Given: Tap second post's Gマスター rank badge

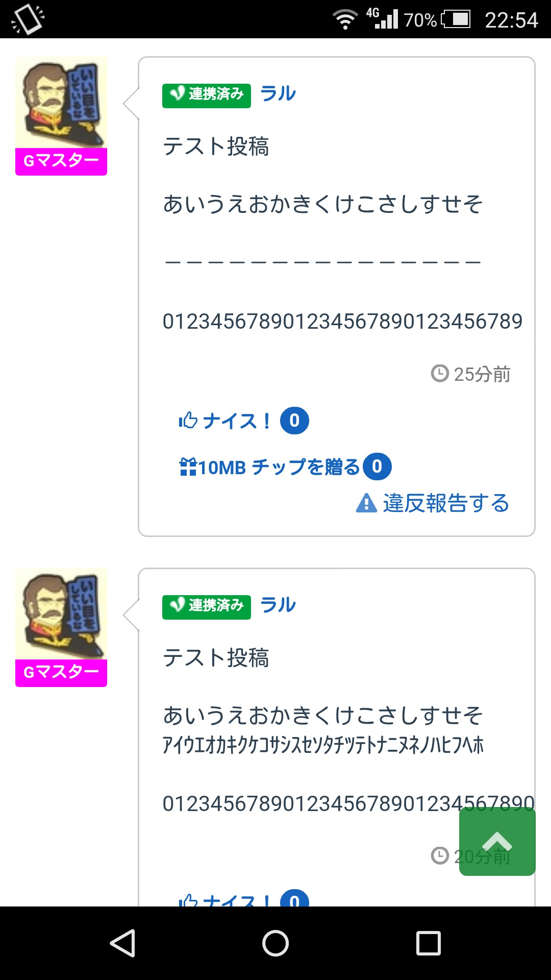Looking at the screenshot, I should pos(61,673).
